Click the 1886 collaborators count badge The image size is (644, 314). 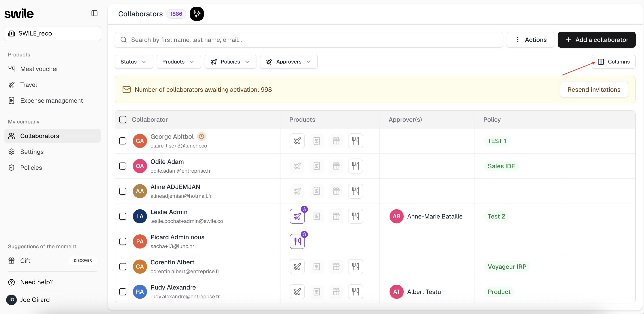[176, 14]
